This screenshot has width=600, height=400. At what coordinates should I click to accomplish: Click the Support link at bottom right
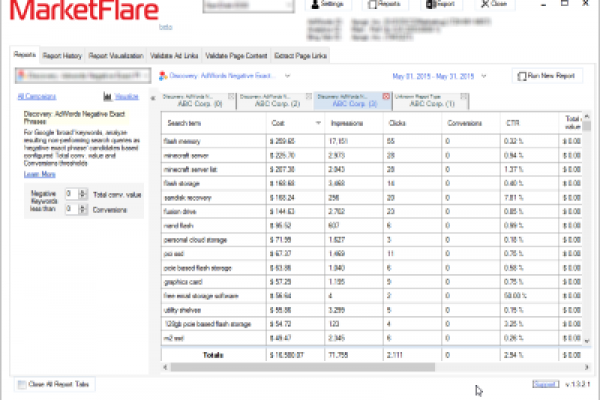[x=546, y=384]
